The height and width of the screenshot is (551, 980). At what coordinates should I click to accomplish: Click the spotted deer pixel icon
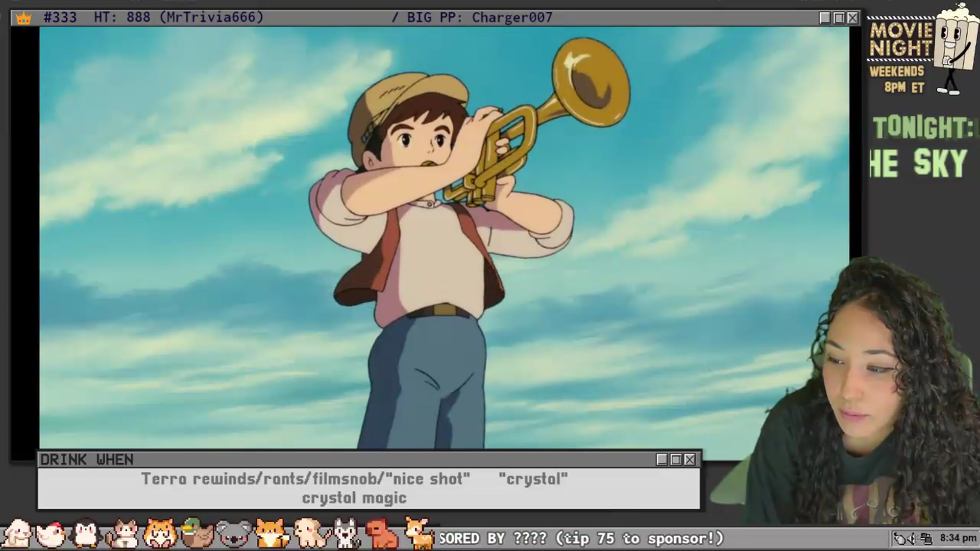pyautogui.click(x=419, y=533)
